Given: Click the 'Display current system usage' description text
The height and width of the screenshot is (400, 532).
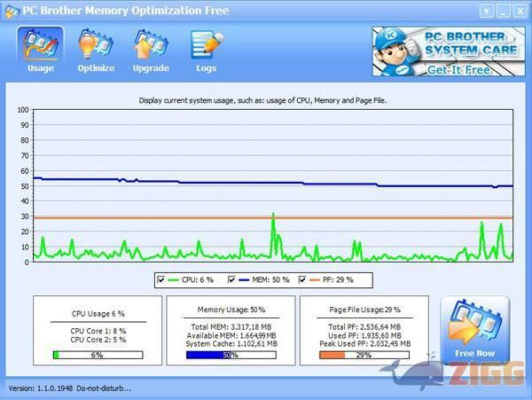Looking at the screenshot, I should coord(262,100).
